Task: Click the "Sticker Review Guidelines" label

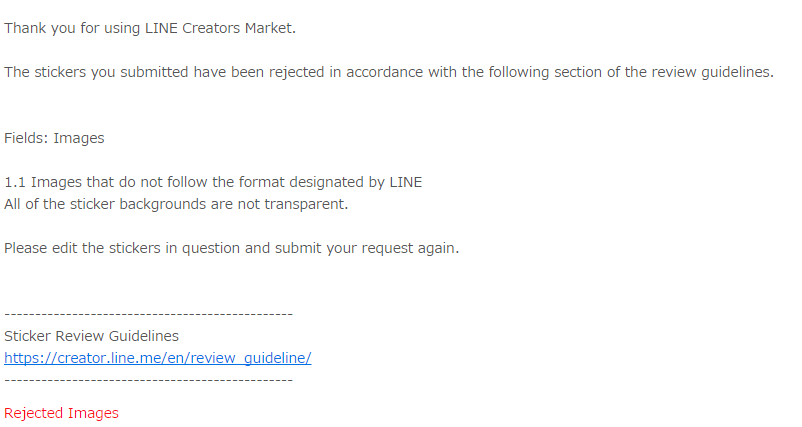Action: point(92,336)
